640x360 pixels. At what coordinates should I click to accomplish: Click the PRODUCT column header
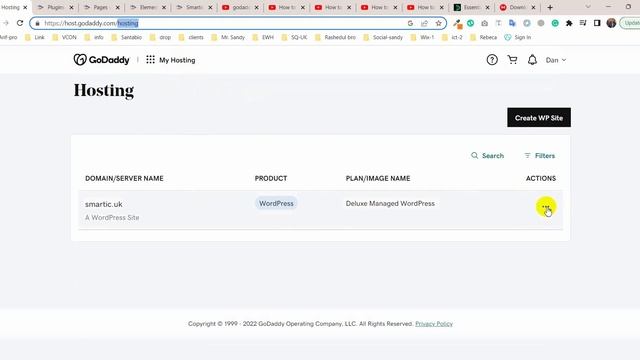tap(271, 178)
